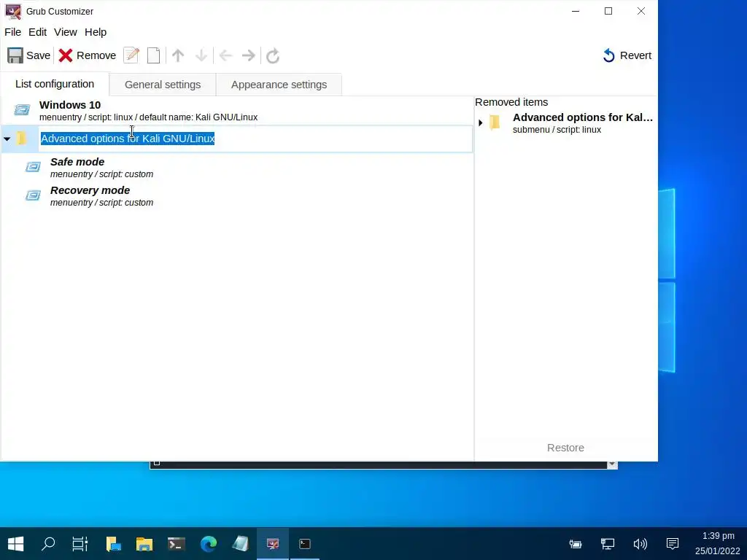Collapse the Advanced options submenu
Image resolution: width=747 pixels, height=560 pixels.
coord(7,139)
